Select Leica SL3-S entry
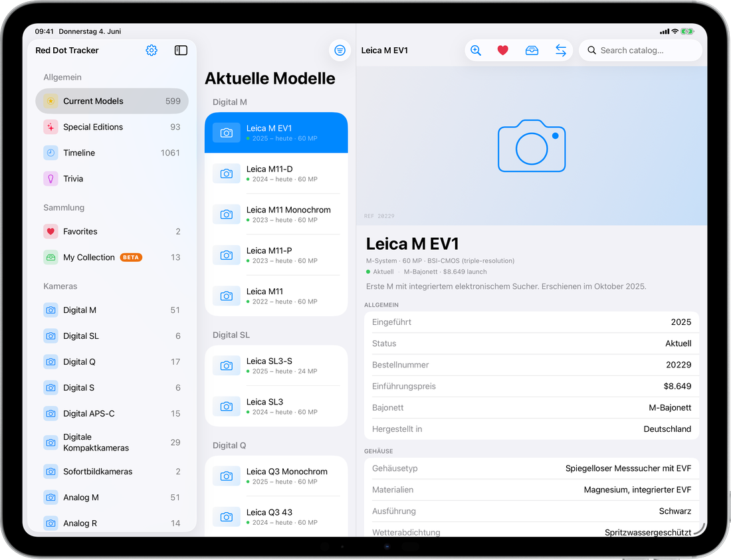 coord(276,366)
